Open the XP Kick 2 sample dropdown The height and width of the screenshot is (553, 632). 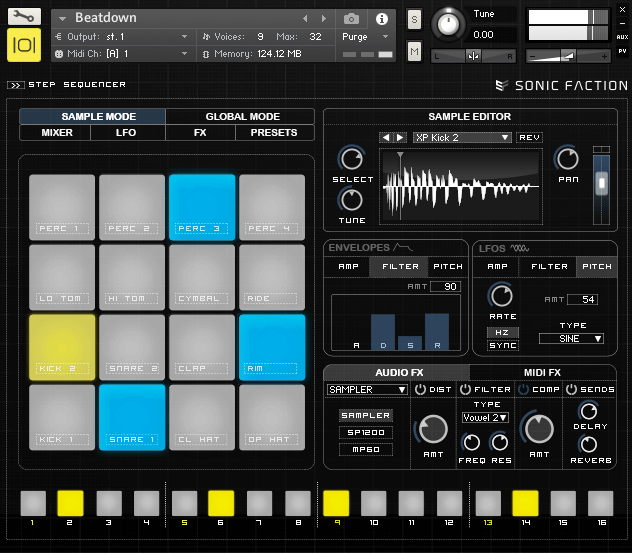[461, 137]
